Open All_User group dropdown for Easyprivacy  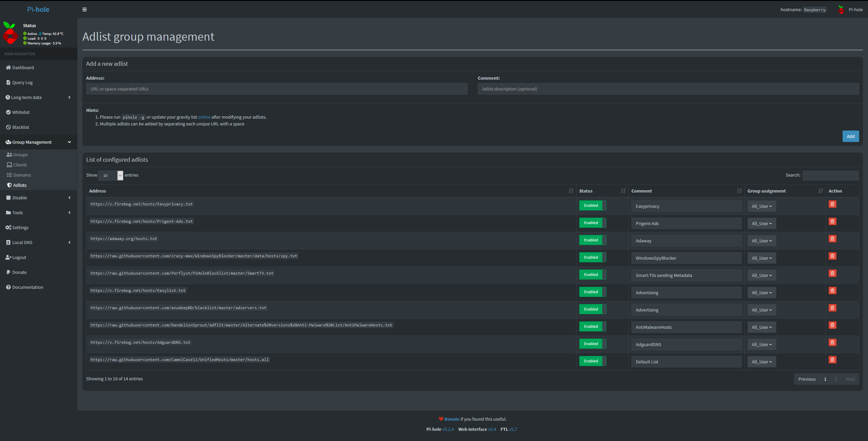pos(761,206)
